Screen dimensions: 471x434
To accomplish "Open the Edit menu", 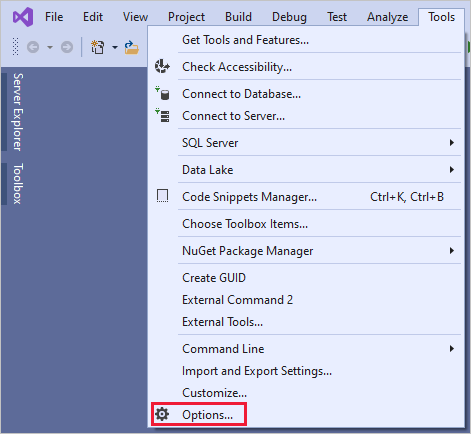I will [x=93, y=17].
